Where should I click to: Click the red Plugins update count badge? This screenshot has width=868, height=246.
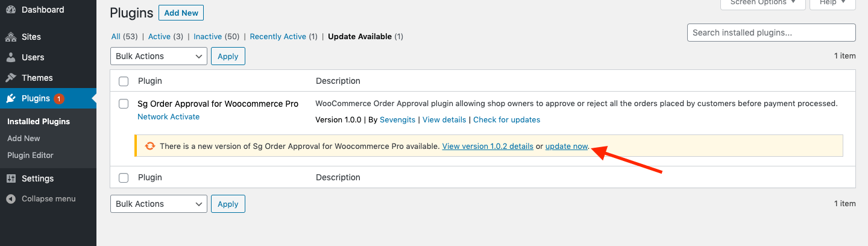pos(58,98)
